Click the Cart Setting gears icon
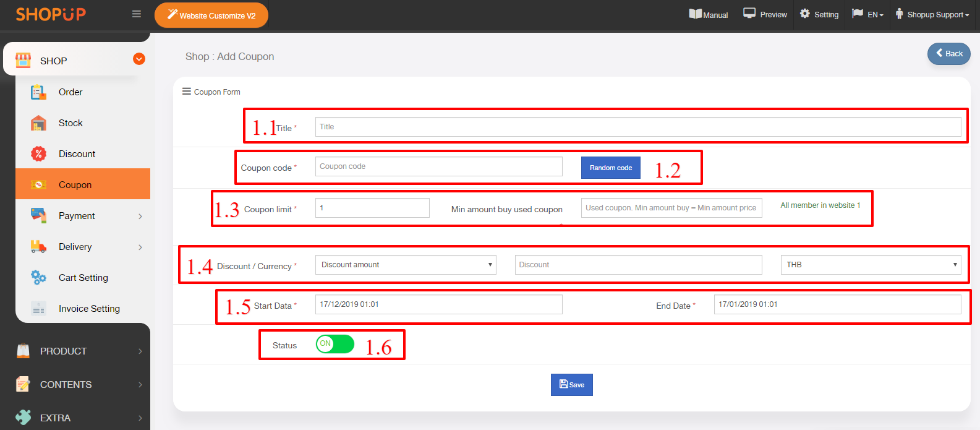 pos(38,278)
